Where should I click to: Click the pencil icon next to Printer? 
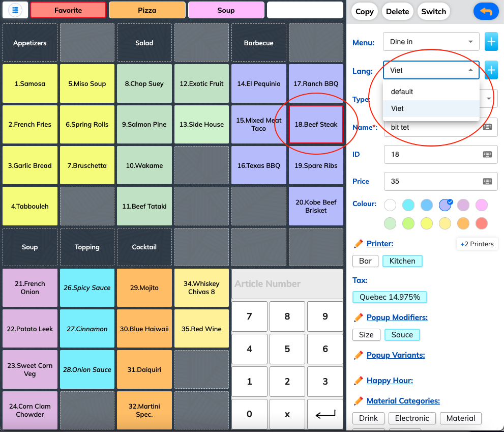tap(358, 244)
